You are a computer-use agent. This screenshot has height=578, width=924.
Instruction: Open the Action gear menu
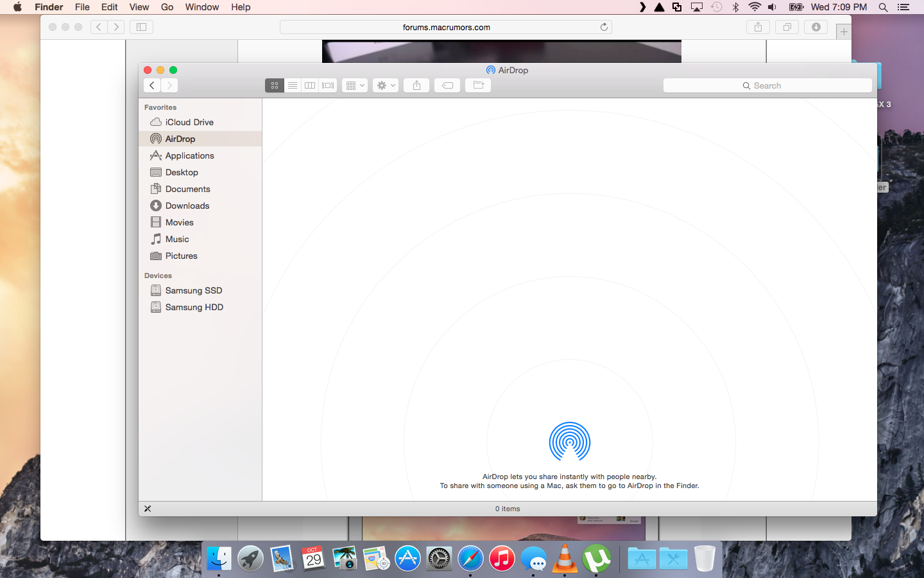(386, 85)
